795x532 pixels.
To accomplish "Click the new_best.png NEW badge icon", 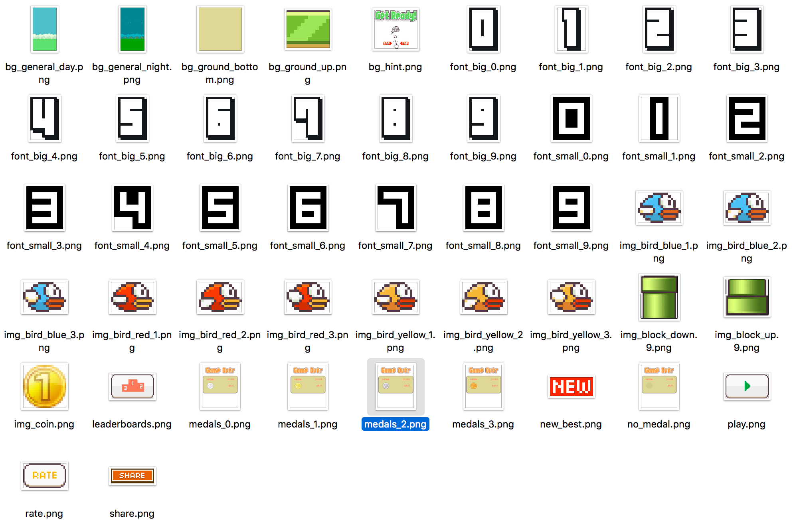I will pos(571,386).
